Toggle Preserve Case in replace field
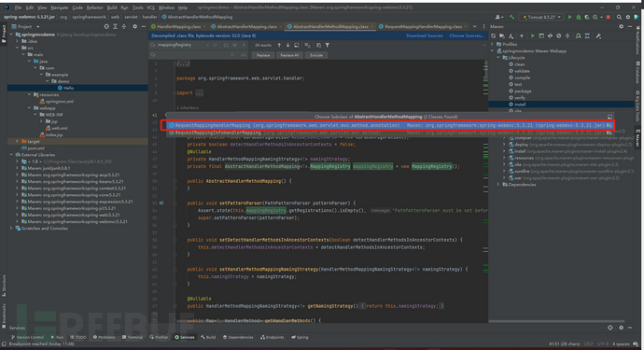Screen dimensions: 644x350 pos(244,55)
